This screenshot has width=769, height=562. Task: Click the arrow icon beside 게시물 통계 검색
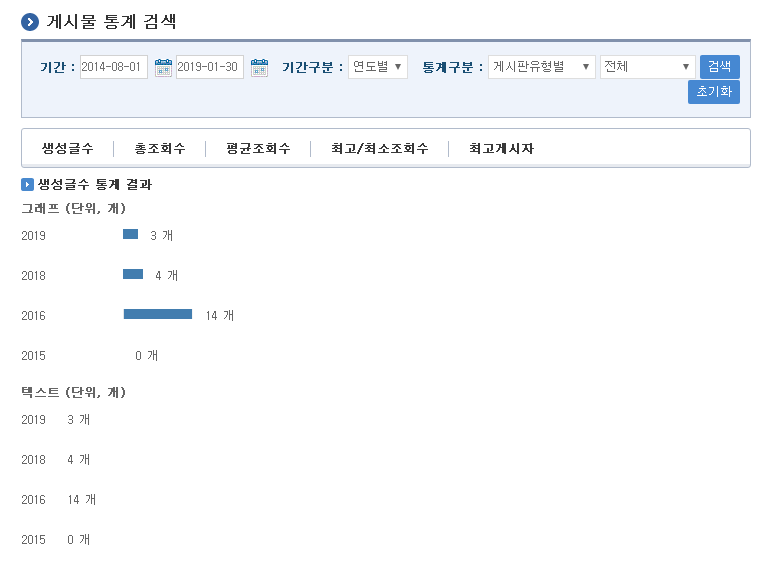[x=31, y=21]
